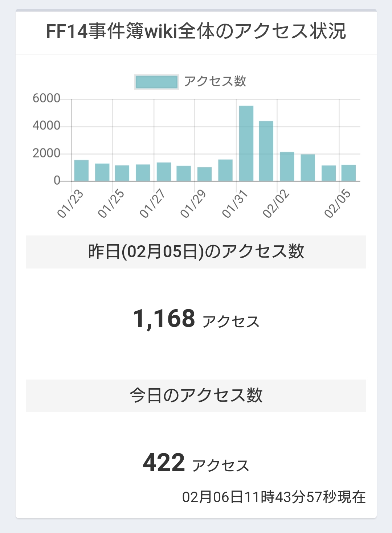392x533 pixels.
Task: Click the bar above the 01/25 label
Action: pos(122,173)
